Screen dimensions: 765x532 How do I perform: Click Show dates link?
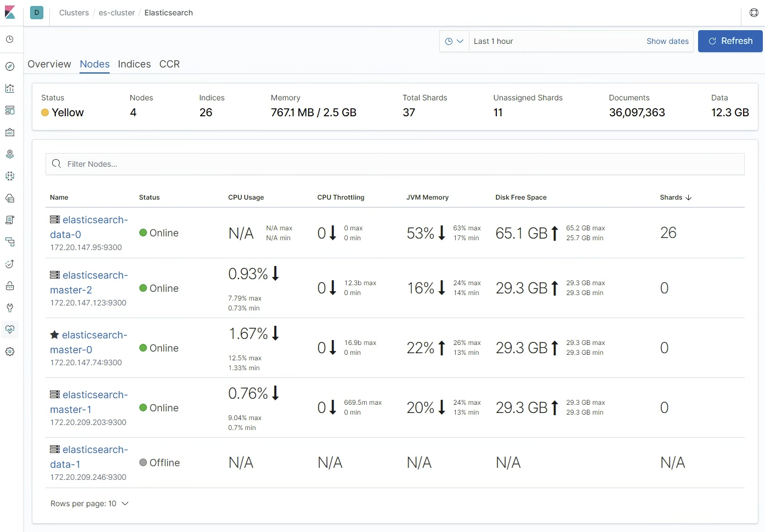point(667,41)
